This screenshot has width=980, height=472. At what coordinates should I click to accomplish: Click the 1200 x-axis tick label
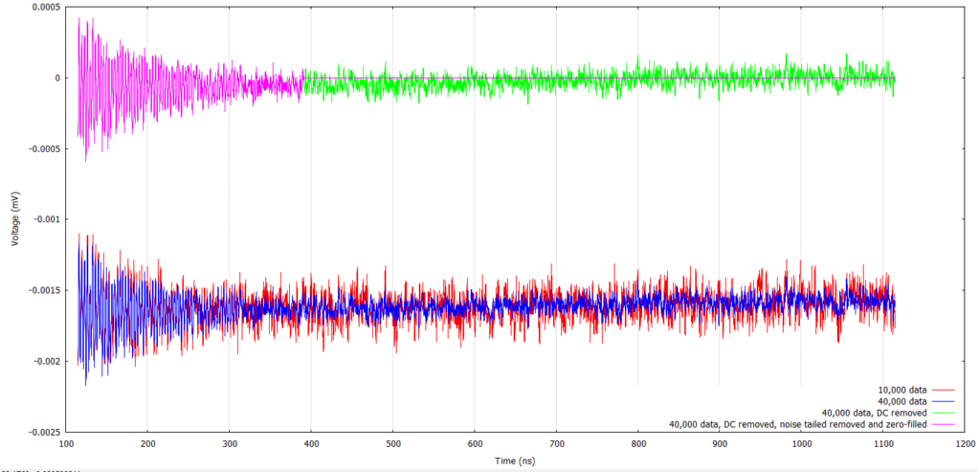[x=966, y=445]
